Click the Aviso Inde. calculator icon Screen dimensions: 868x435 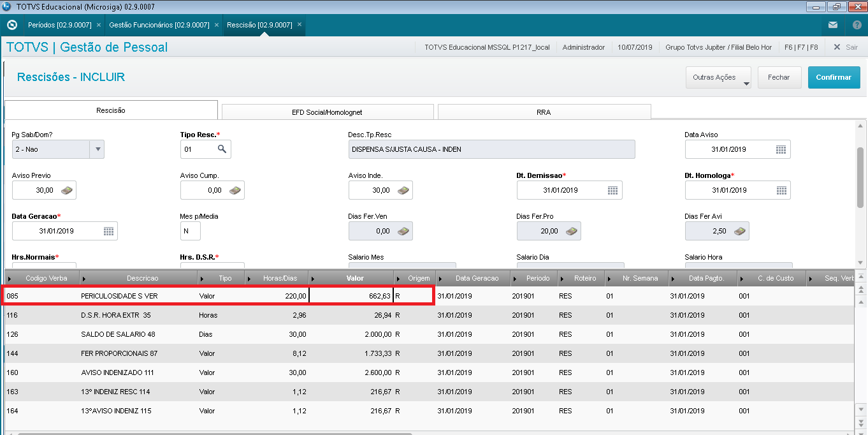(x=403, y=190)
